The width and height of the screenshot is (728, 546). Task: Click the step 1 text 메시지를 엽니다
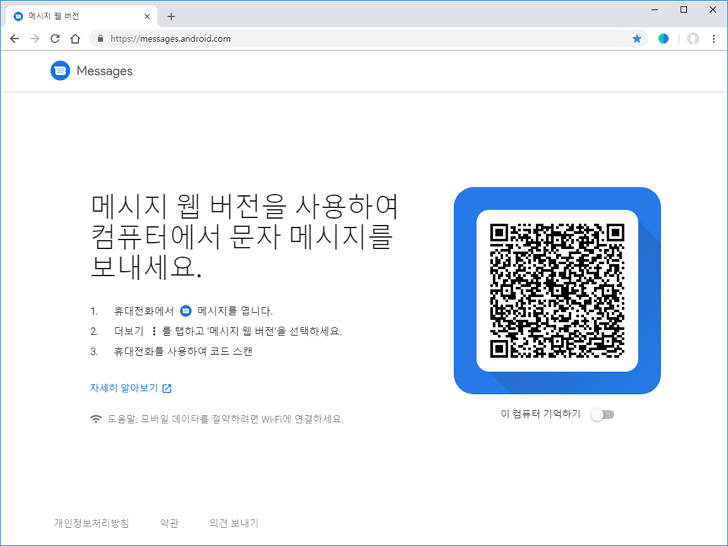click(x=235, y=311)
